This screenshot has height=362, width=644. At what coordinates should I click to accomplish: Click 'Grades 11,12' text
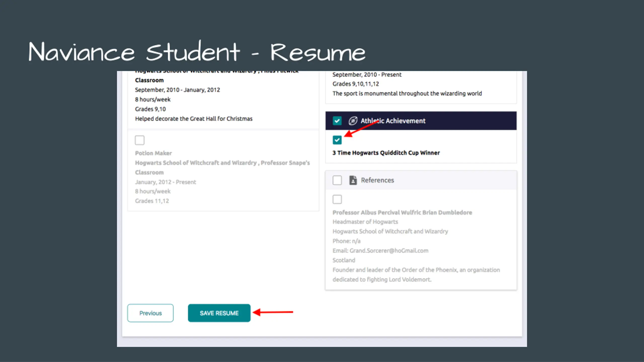[x=152, y=201]
